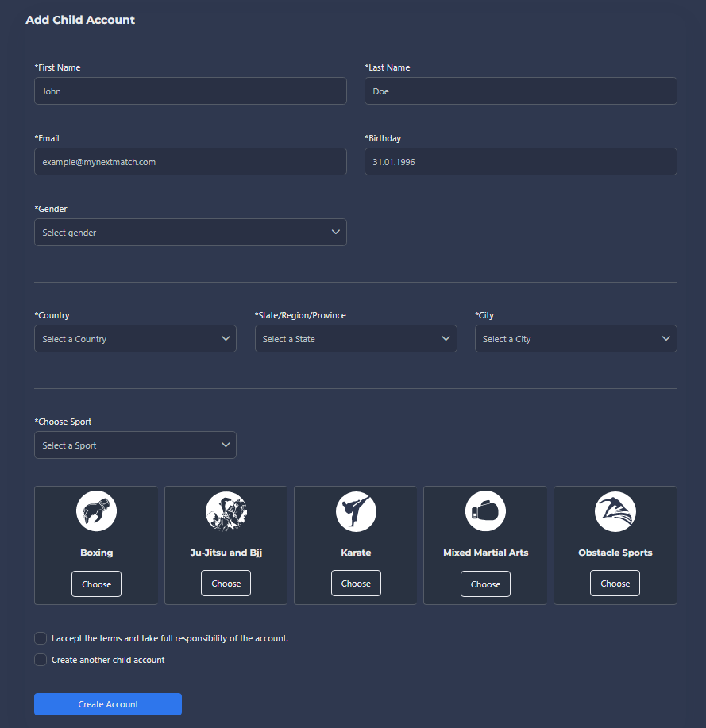This screenshot has height=728, width=706.
Task: Click the Birthday date field
Action: pyautogui.click(x=521, y=162)
